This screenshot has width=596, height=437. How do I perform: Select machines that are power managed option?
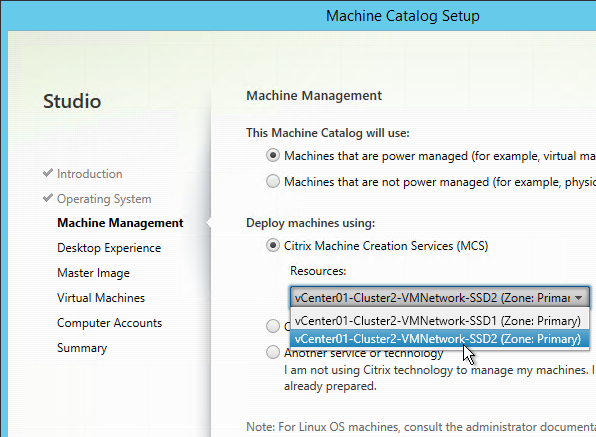273,155
